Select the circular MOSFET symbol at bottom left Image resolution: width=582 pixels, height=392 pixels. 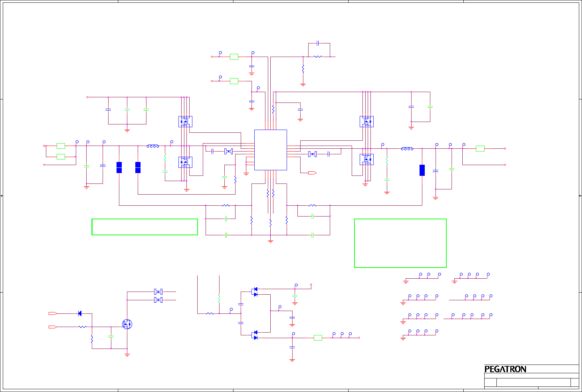click(127, 324)
